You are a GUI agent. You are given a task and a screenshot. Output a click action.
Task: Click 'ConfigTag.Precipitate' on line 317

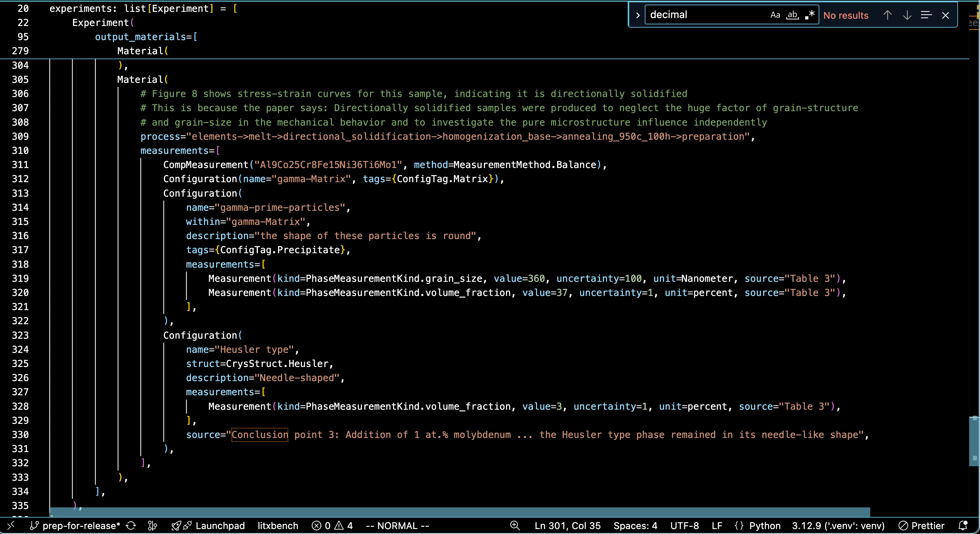pyautogui.click(x=280, y=250)
